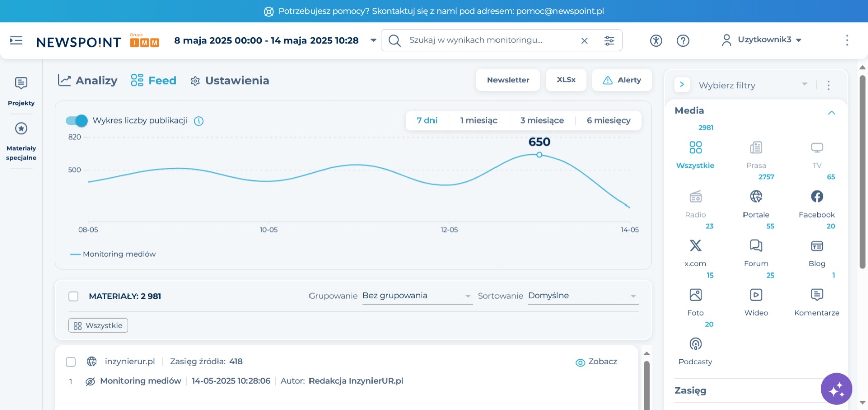Select the 6 miesięcy range

click(608, 120)
